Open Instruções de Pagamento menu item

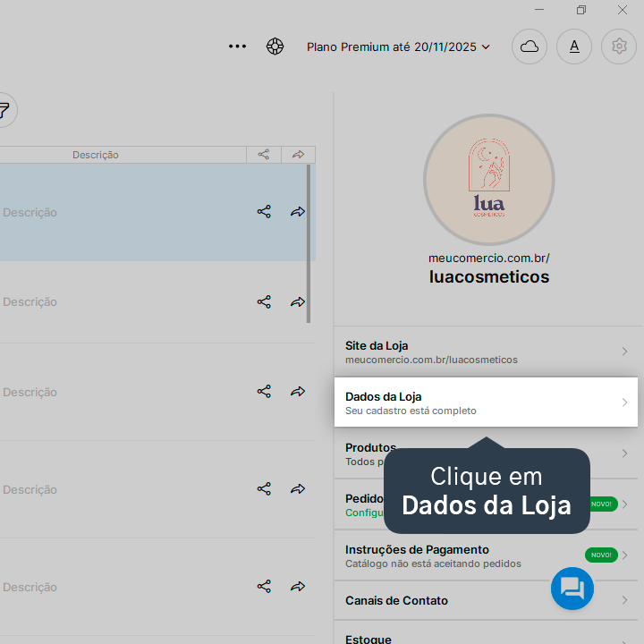[486, 555]
